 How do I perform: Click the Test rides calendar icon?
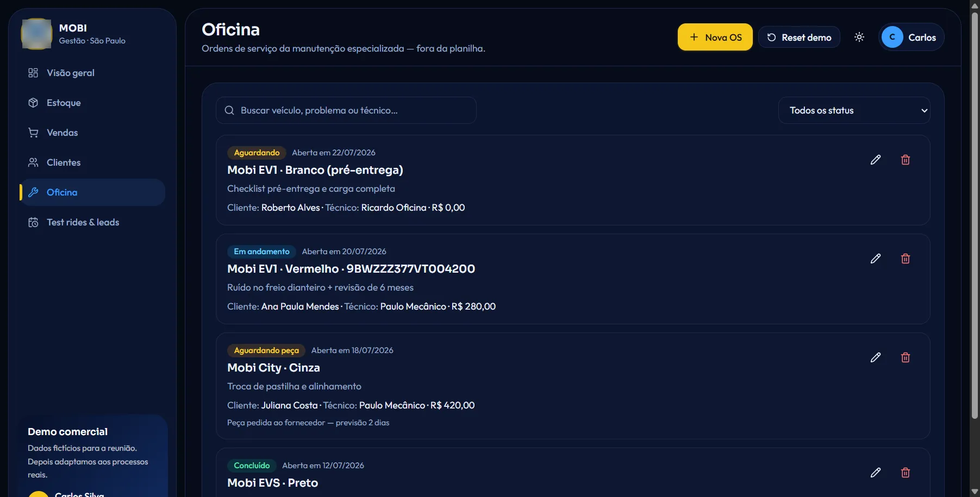pyautogui.click(x=33, y=222)
